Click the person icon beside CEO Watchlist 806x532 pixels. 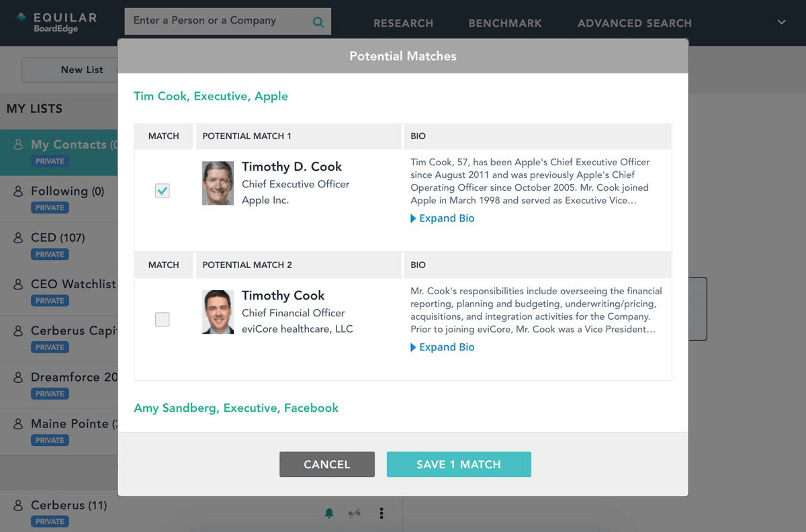(x=19, y=284)
